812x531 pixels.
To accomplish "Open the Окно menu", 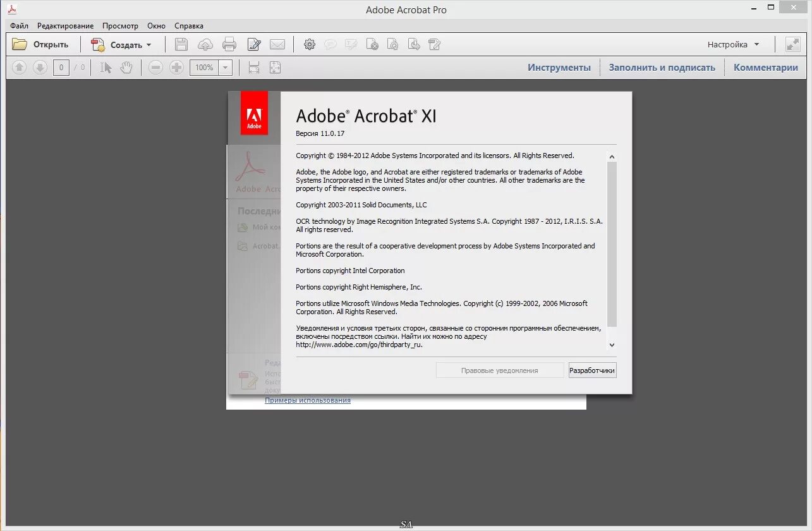I will pyautogui.click(x=156, y=26).
